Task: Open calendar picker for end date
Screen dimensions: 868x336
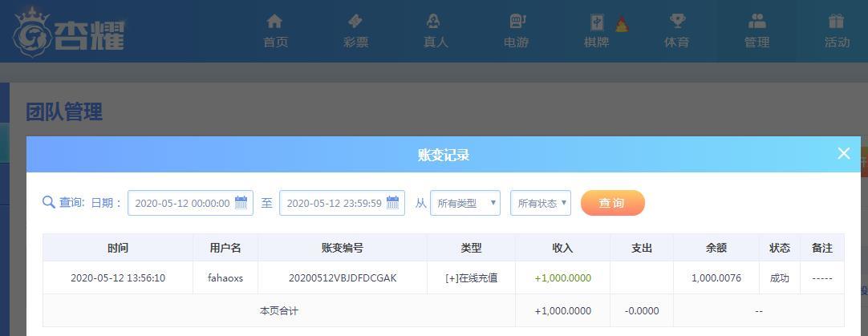Action: point(392,203)
